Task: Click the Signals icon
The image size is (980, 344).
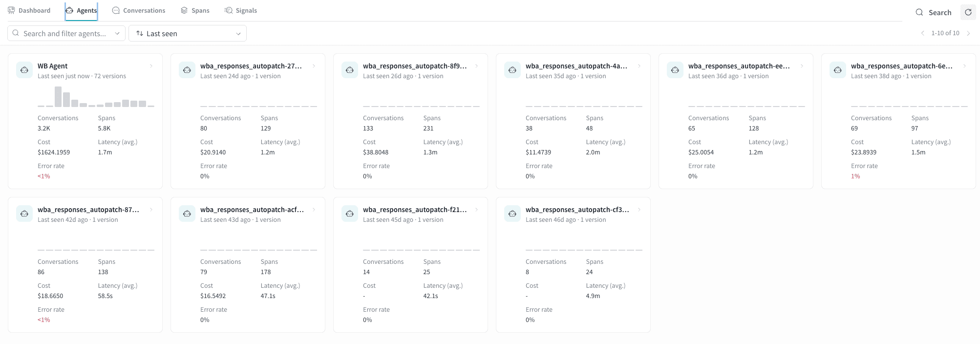Action: (x=228, y=10)
